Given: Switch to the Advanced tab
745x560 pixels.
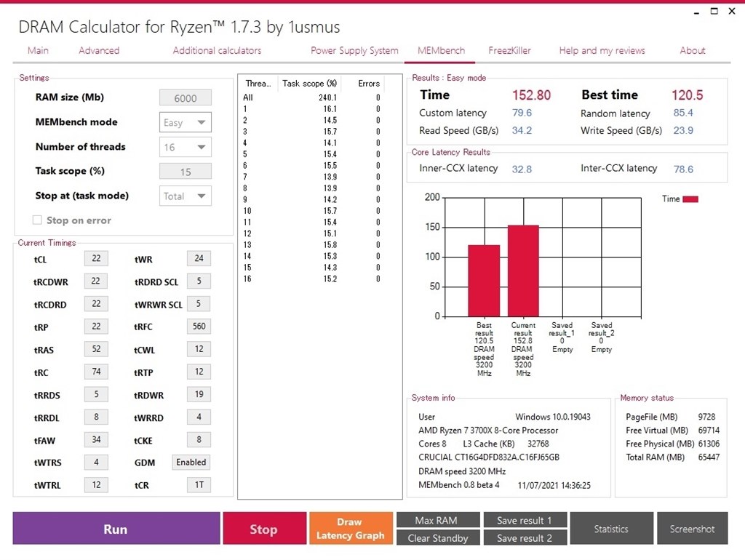Looking at the screenshot, I should (99, 50).
